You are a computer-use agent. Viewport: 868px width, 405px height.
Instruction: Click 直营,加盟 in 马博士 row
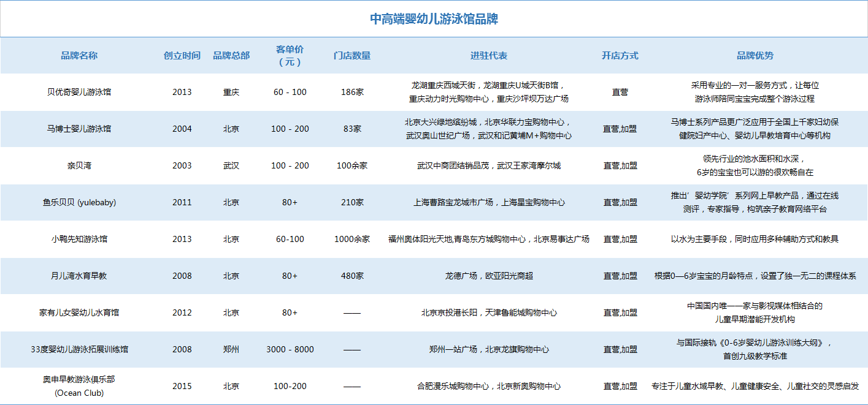(620, 129)
